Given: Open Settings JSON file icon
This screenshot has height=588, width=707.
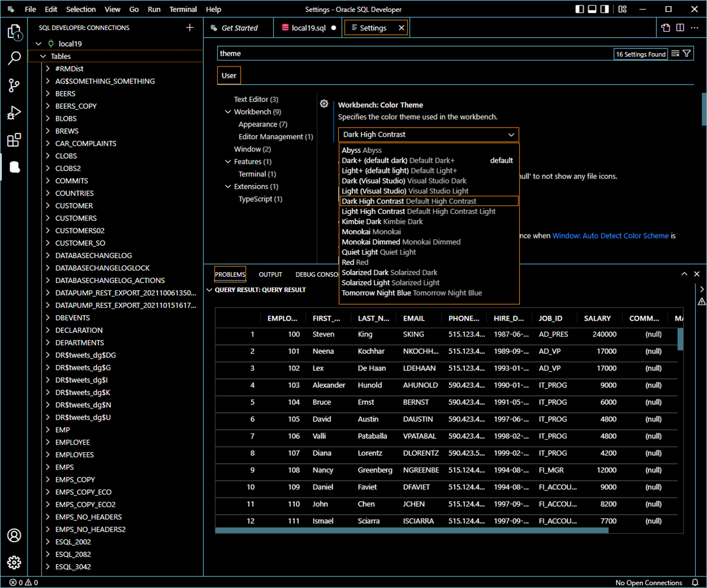Looking at the screenshot, I should coord(665,28).
